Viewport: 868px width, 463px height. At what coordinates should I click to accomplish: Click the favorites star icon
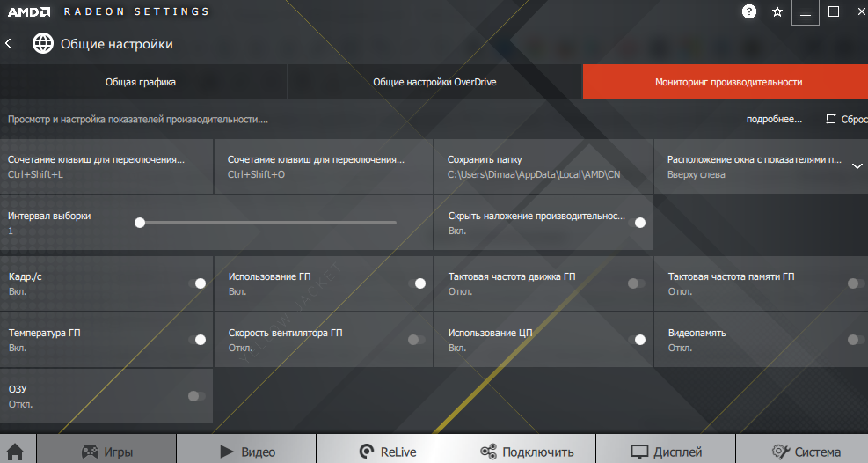(x=777, y=11)
